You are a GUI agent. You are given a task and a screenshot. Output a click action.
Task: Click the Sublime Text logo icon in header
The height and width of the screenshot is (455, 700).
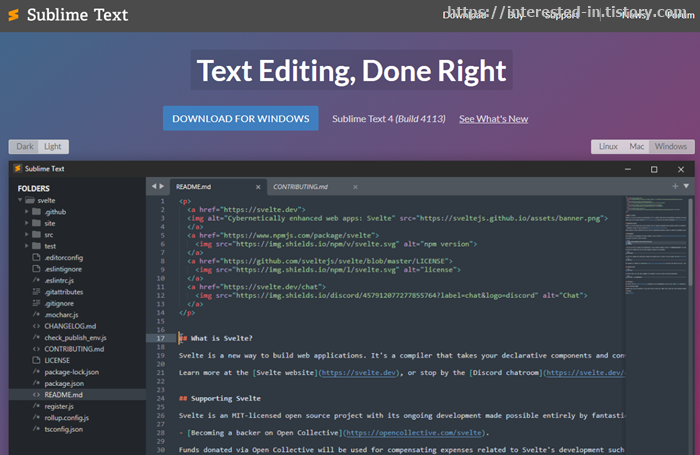click(14, 15)
